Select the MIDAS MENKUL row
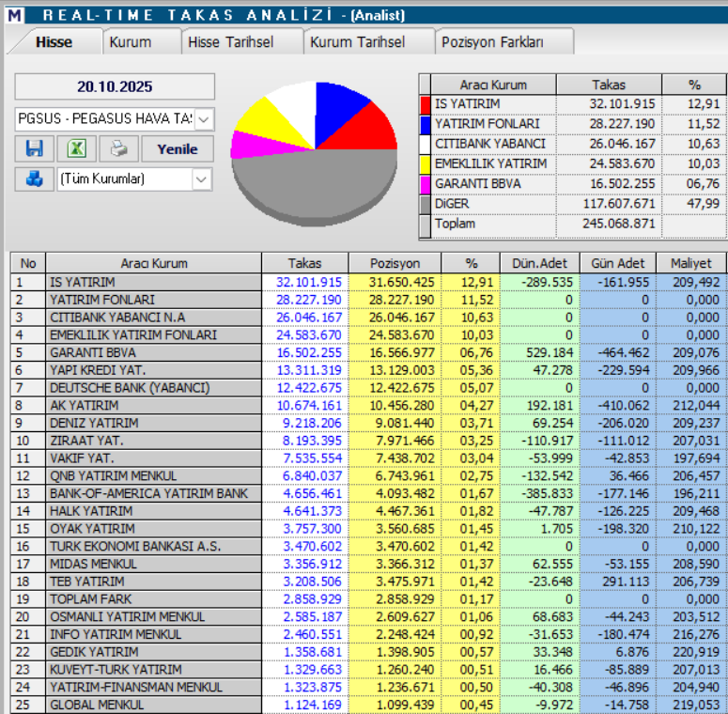This screenshot has height=714, width=728. coord(368,564)
